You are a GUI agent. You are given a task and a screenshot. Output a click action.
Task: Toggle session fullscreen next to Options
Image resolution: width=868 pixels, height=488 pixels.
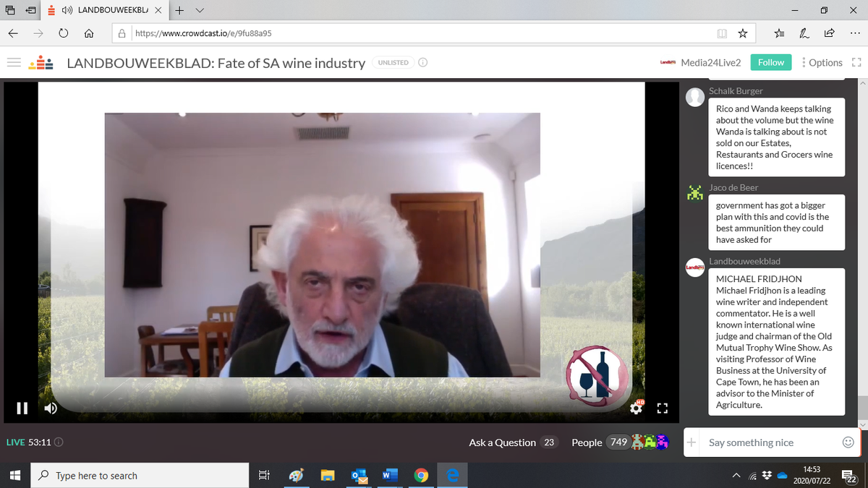pos(856,62)
